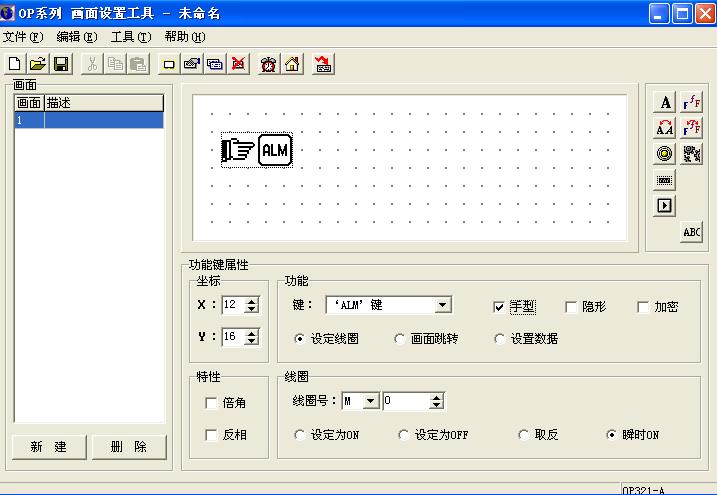Enable the 倍角 checkbox
Screen dimensions: 717x495
click(x=211, y=403)
